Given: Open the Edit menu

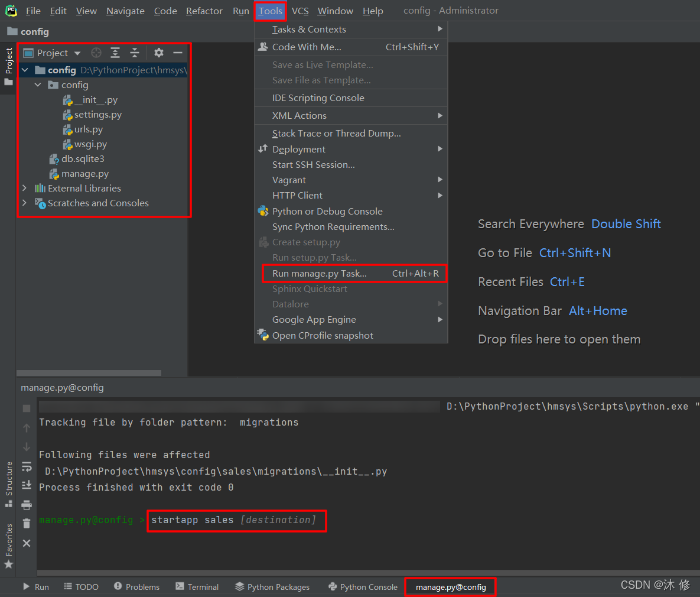Looking at the screenshot, I should pyautogui.click(x=58, y=11).
